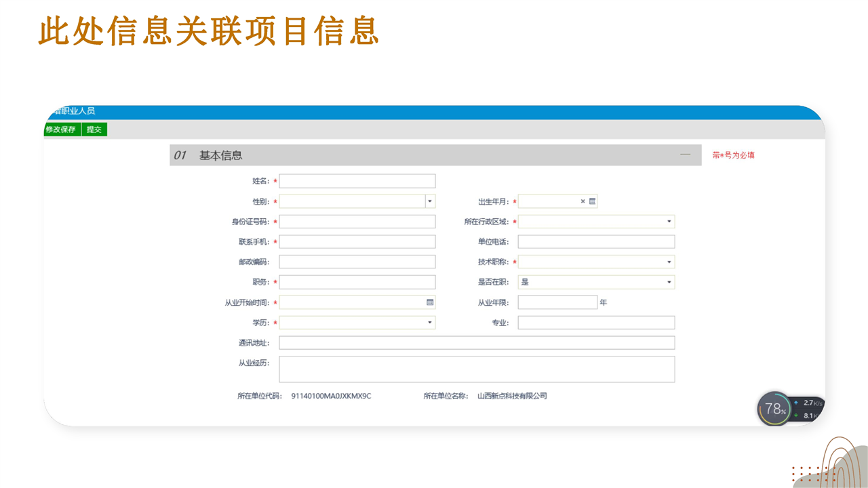This screenshot has width=868, height=488.
Task: Clear the 出生年月 field with the x icon
Action: (583, 201)
